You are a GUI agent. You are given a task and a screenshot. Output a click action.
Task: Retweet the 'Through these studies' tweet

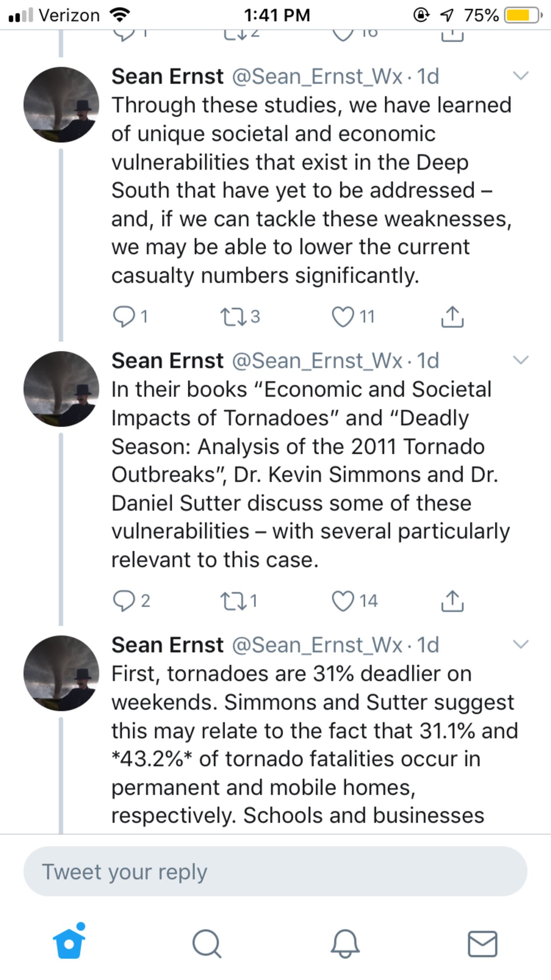pyautogui.click(x=233, y=317)
